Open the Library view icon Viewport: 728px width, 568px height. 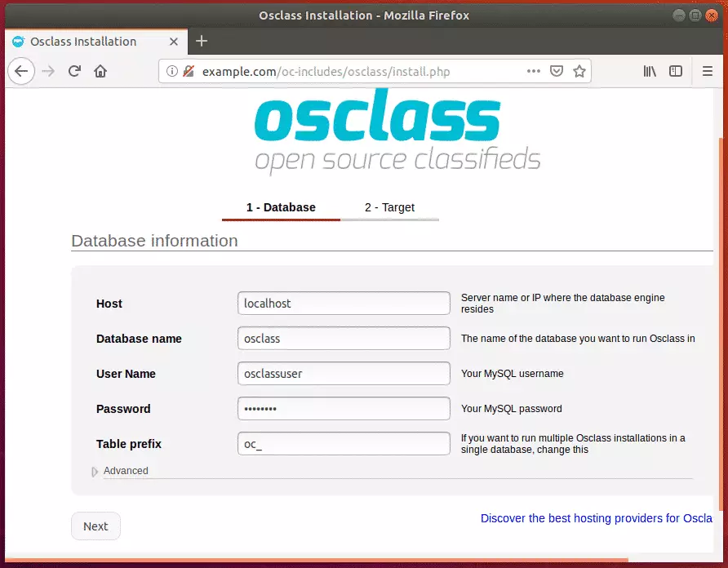click(650, 71)
